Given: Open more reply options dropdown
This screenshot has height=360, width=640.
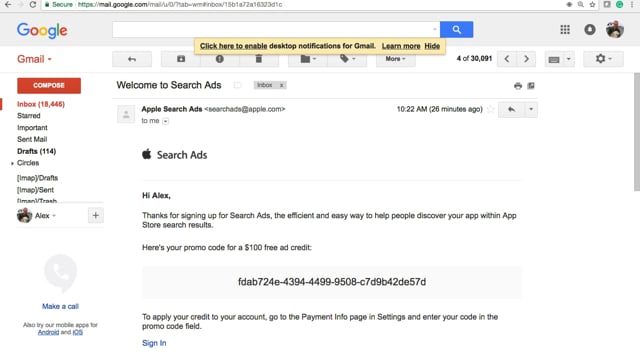Looking at the screenshot, I should (531, 109).
